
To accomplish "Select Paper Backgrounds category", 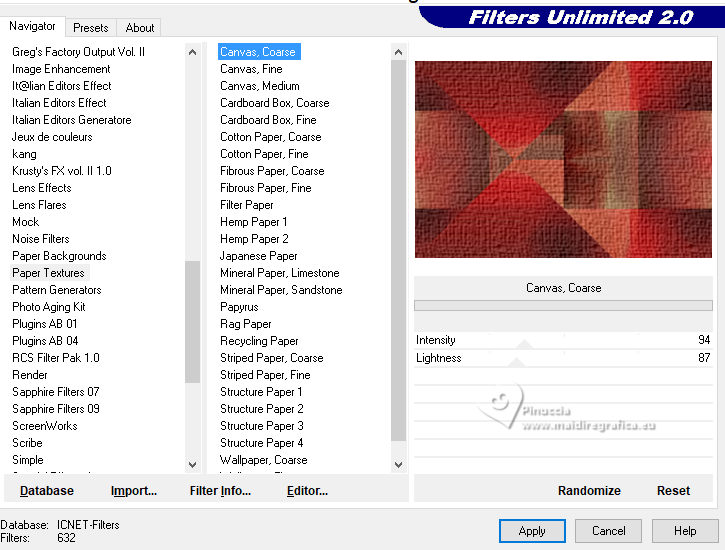I will coord(59,256).
